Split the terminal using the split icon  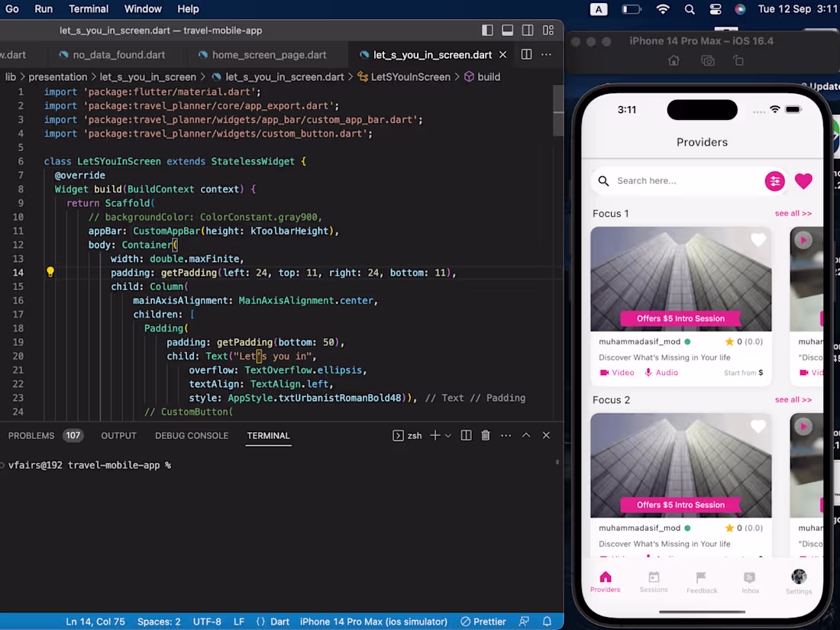tap(467, 435)
